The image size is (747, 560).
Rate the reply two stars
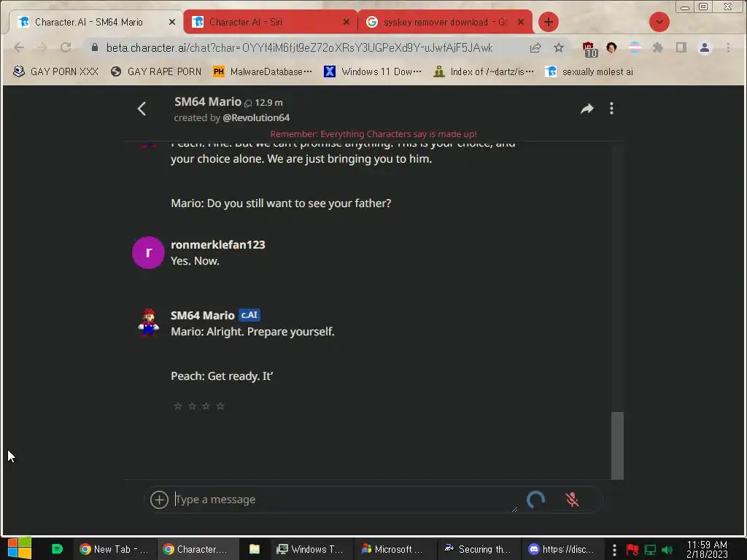tap(192, 406)
